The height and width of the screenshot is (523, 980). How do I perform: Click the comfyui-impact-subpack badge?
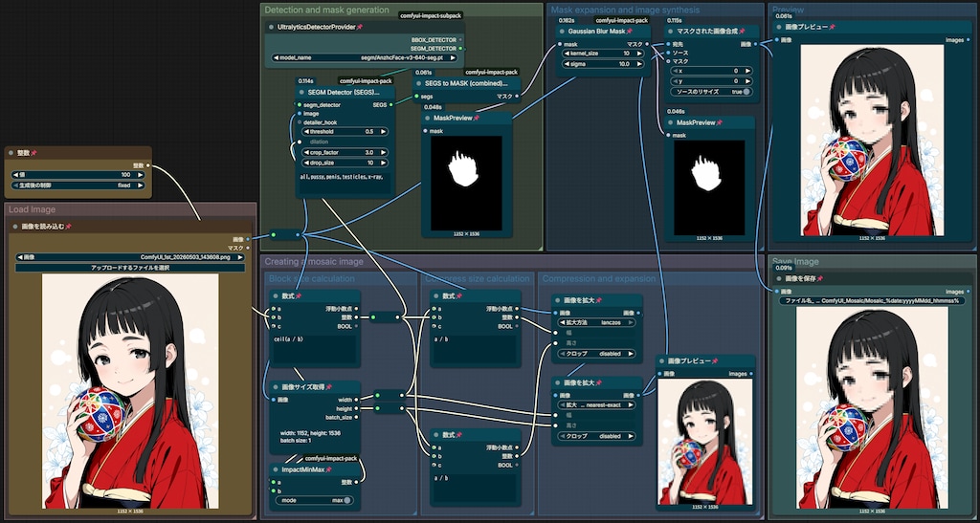pyautogui.click(x=429, y=14)
